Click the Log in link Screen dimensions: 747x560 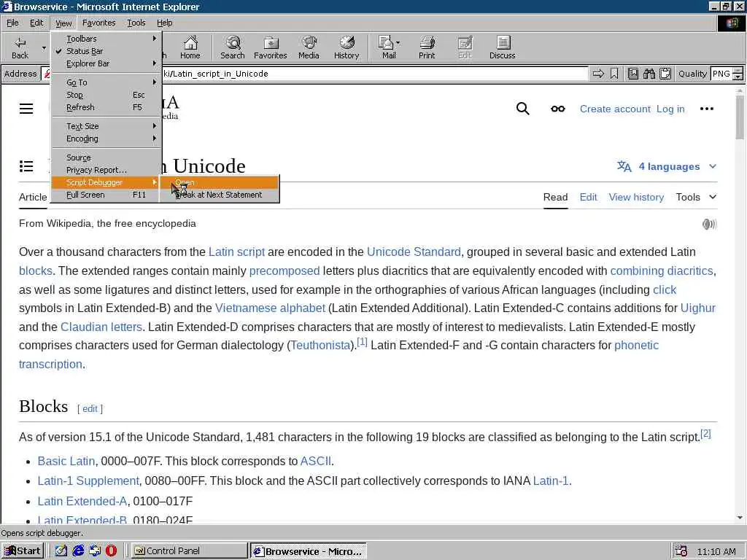[x=670, y=109]
